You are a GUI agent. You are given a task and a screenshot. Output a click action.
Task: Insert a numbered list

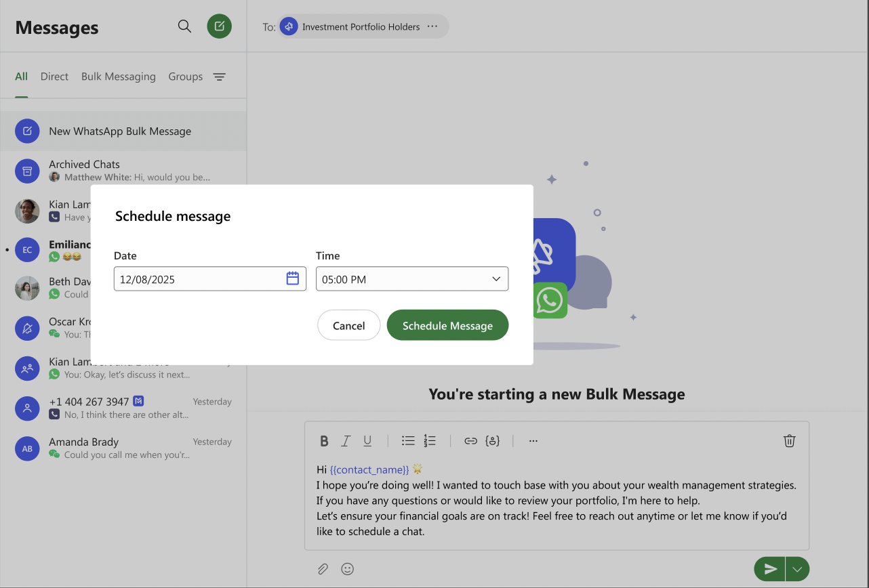click(x=430, y=440)
